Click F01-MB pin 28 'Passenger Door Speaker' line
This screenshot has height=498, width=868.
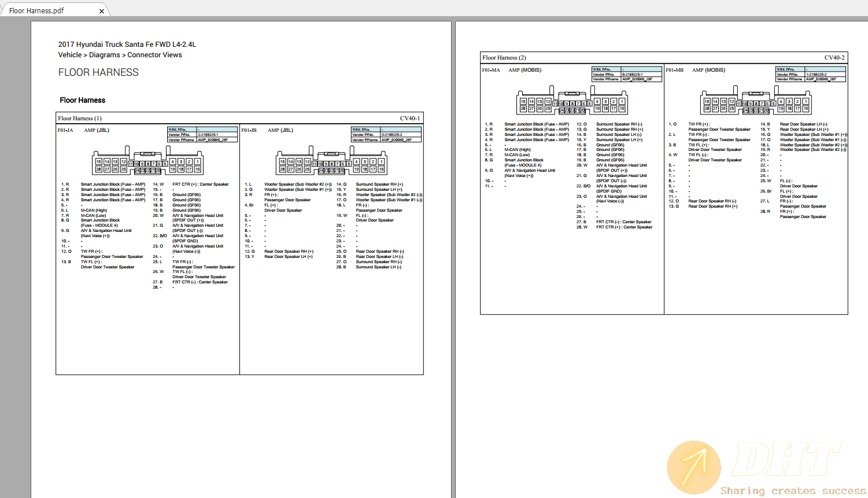[803, 217]
